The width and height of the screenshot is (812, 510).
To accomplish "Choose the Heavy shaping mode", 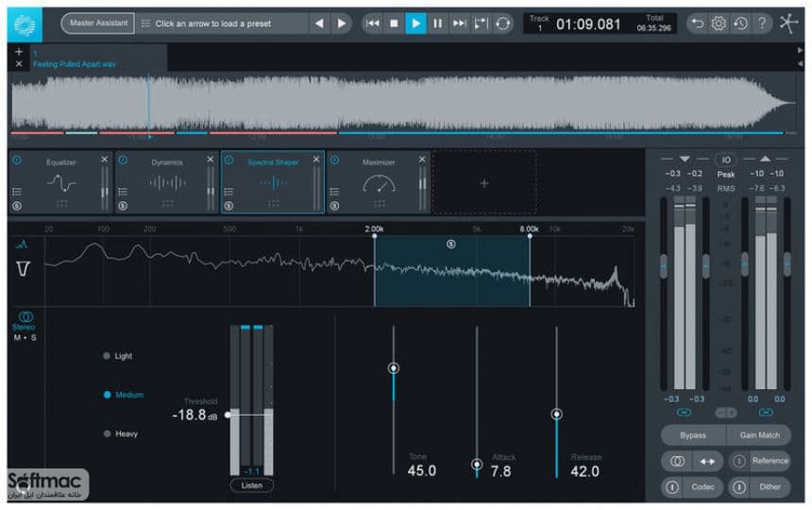I will pos(120,433).
